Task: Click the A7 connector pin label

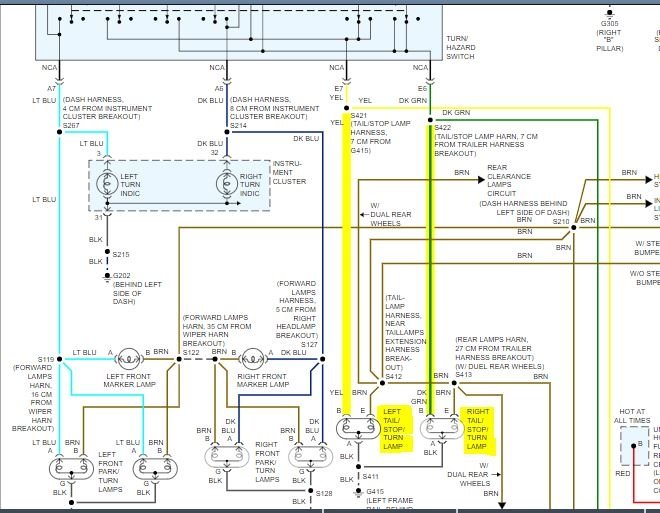Action: tap(51, 89)
